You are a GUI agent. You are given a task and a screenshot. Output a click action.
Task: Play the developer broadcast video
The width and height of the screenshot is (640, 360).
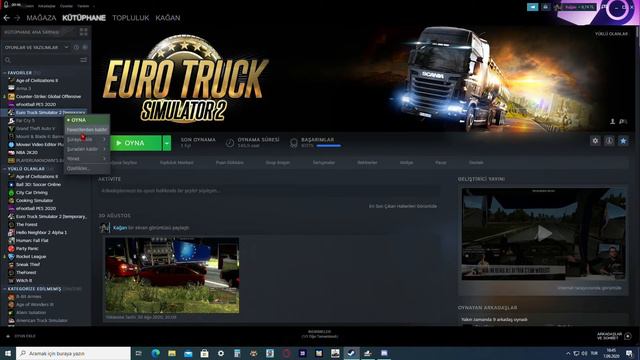[x=544, y=234]
